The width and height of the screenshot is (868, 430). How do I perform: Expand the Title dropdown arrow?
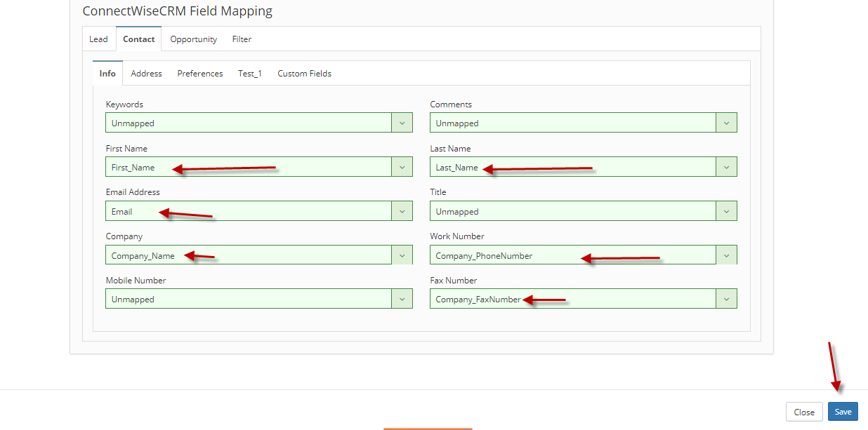pyautogui.click(x=727, y=211)
